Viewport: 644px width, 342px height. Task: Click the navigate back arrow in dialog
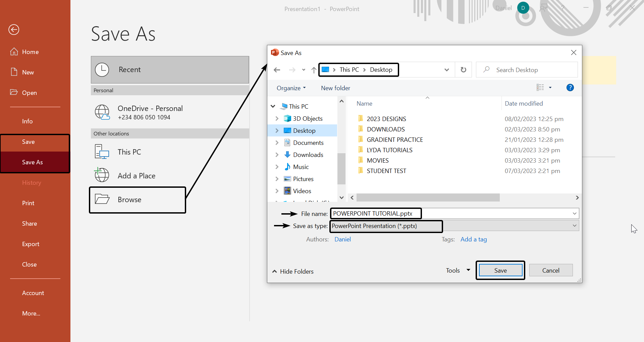tap(277, 70)
